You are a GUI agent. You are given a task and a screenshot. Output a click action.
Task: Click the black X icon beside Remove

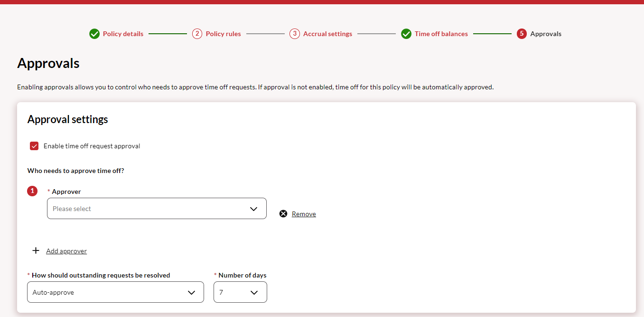point(283,214)
